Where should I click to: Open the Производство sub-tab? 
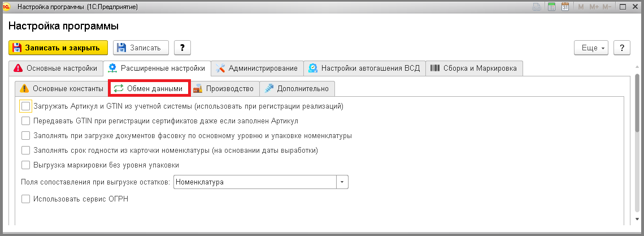click(x=224, y=88)
